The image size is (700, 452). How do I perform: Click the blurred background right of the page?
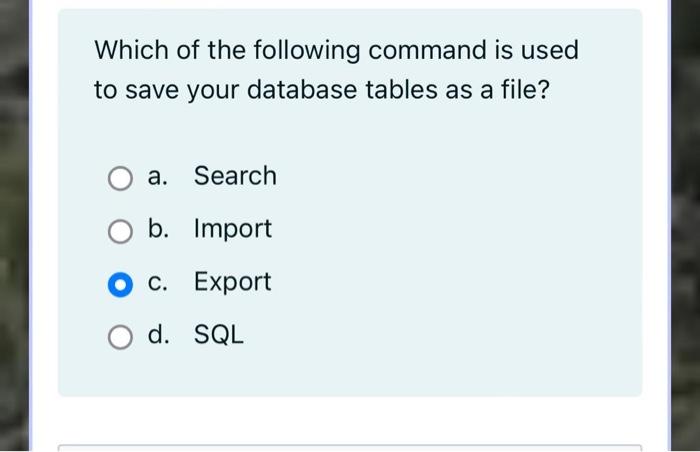(x=685, y=223)
